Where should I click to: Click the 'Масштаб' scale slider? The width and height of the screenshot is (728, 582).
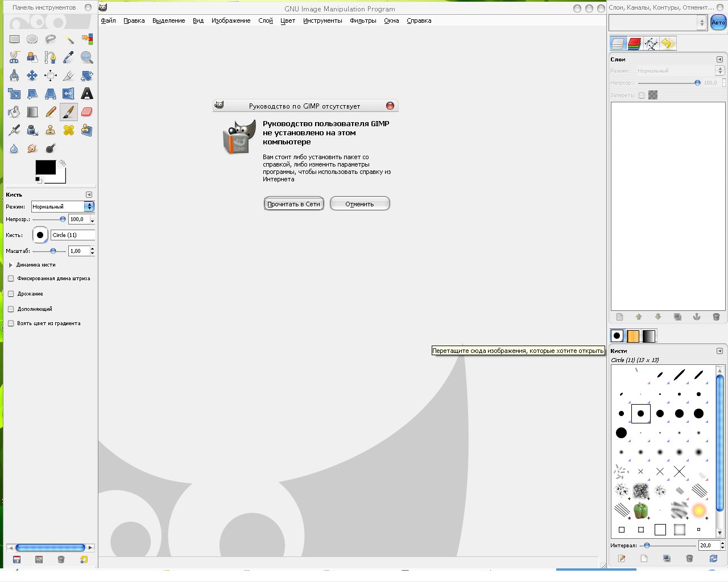(x=49, y=251)
